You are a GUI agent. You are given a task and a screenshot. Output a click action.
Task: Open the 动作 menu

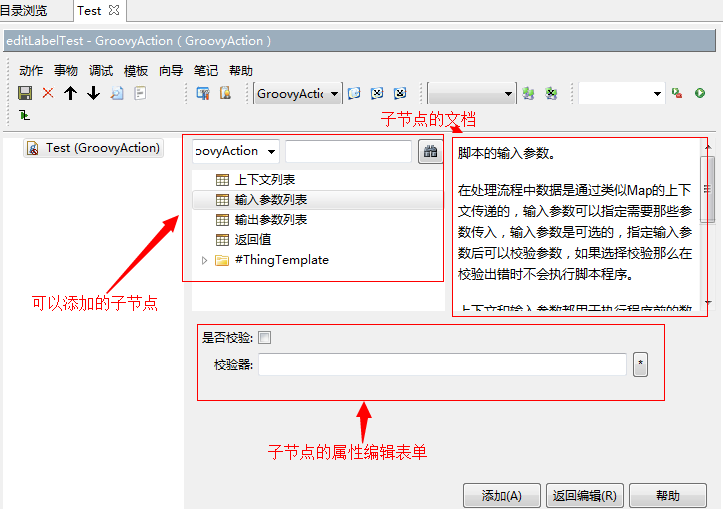click(31, 71)
